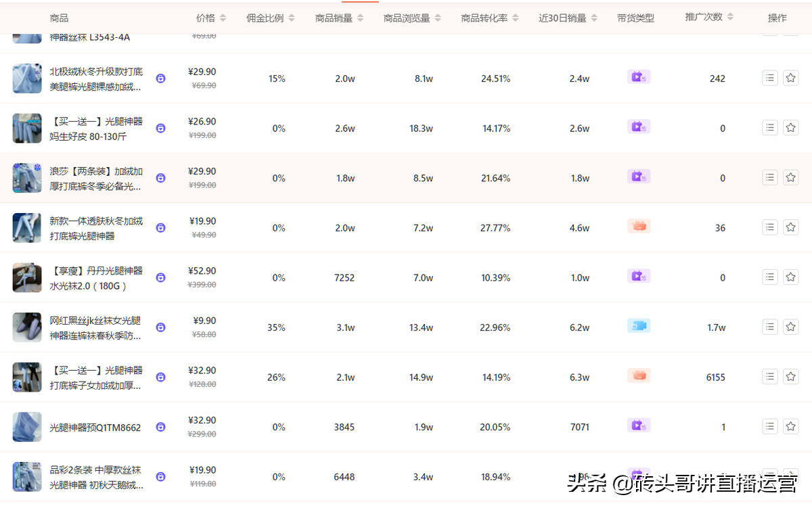The height and width of the screenshot is (508, 812).
Task: Open details list icon for 打底裤子女加绒 row
Action: click(770, 377)
